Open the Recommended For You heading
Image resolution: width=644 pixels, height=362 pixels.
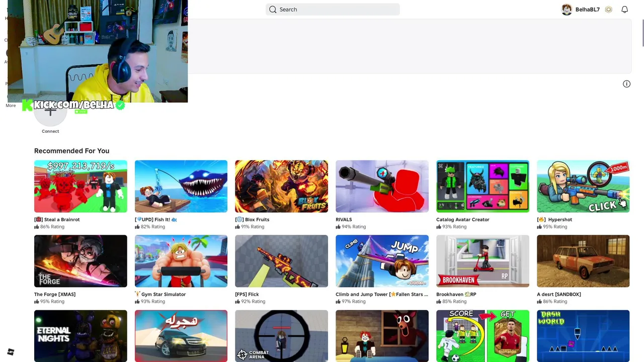(x=71, y=151)
